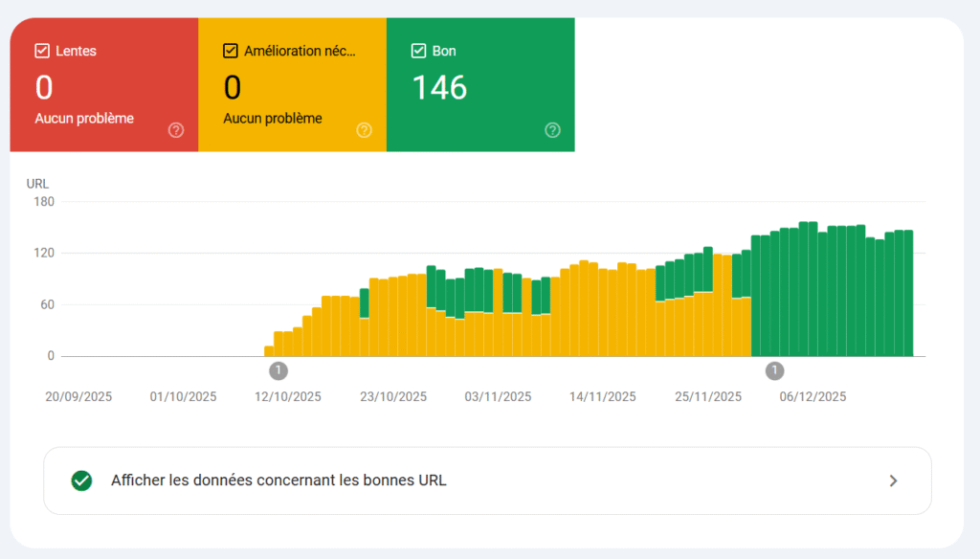980x559 pixels.
Task: Open 'Afficher les données concernant les bonnes URL'
Action: coord(278,481)
